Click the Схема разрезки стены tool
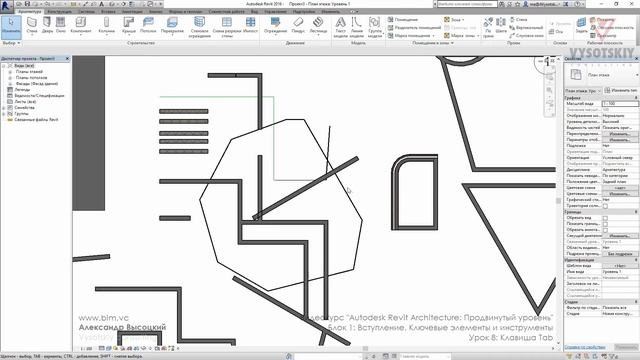Screen dimensions: 640x360 pos(227,27)
